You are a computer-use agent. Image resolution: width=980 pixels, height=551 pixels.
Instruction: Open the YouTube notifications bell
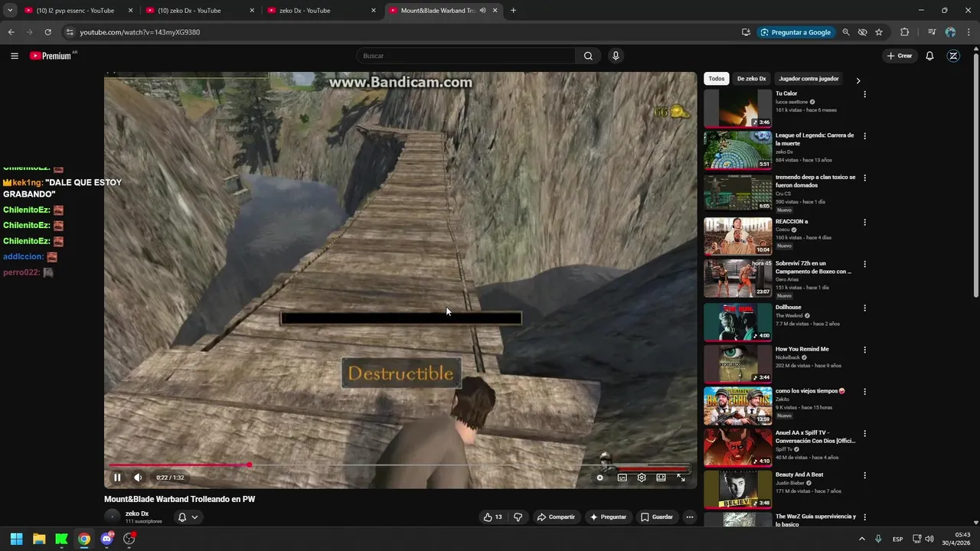tap(929, 56)
